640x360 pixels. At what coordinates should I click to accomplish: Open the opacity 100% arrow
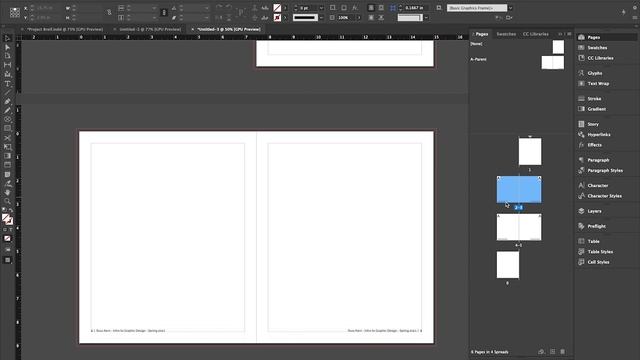(359, 18)
